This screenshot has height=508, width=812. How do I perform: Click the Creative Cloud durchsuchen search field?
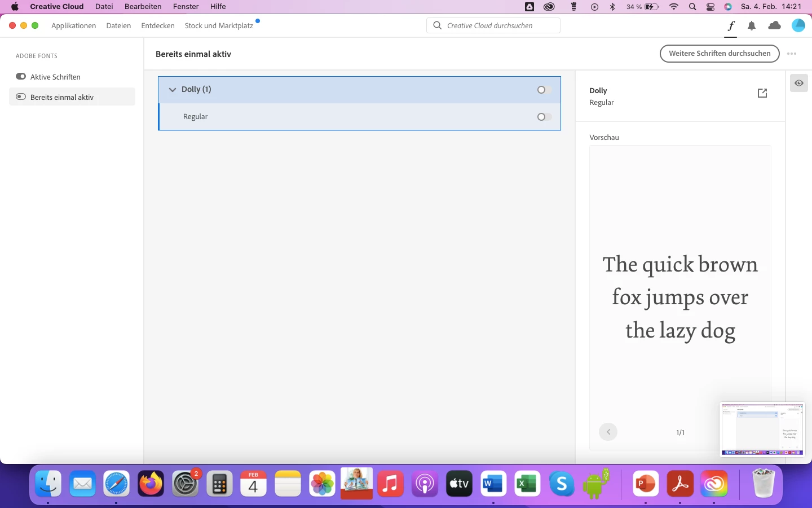pyautogui.click(x=493, y=25)
